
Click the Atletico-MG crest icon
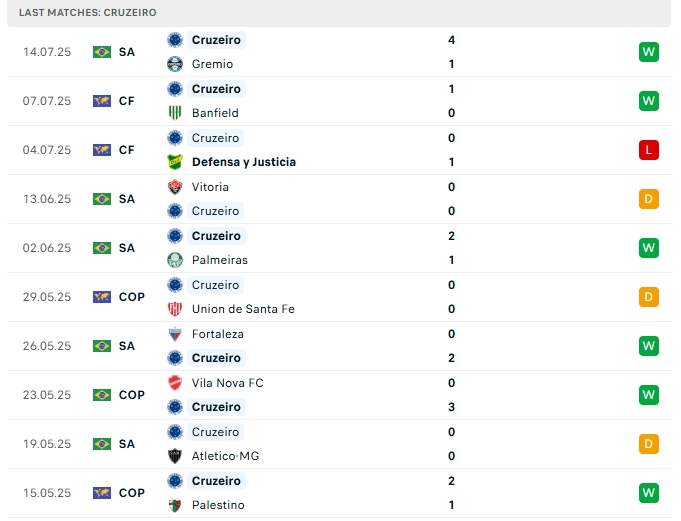pos(175,456)
